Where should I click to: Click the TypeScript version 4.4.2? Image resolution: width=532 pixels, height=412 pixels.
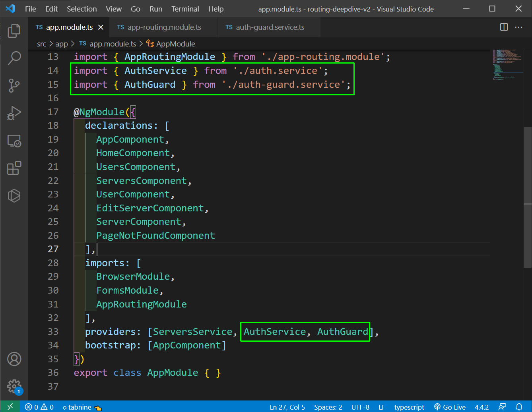pyautogui.click(x=482, y=407)
